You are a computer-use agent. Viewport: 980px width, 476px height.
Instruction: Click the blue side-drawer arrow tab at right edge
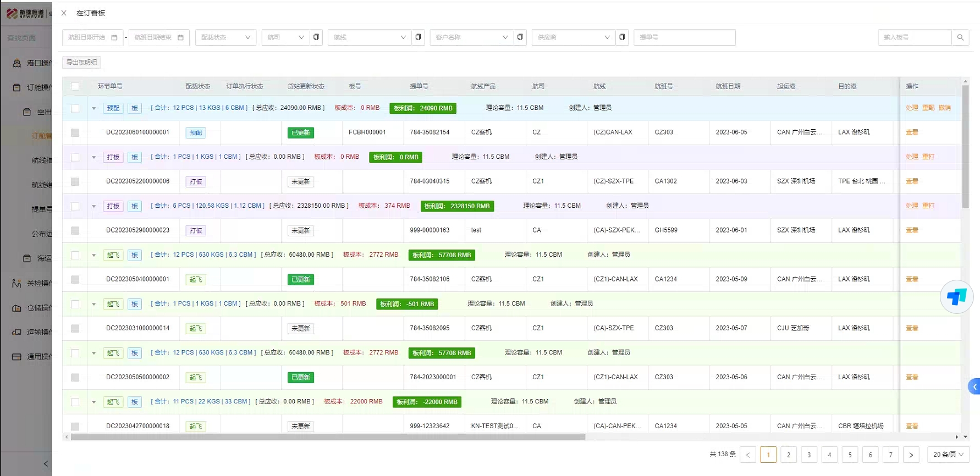974,386
